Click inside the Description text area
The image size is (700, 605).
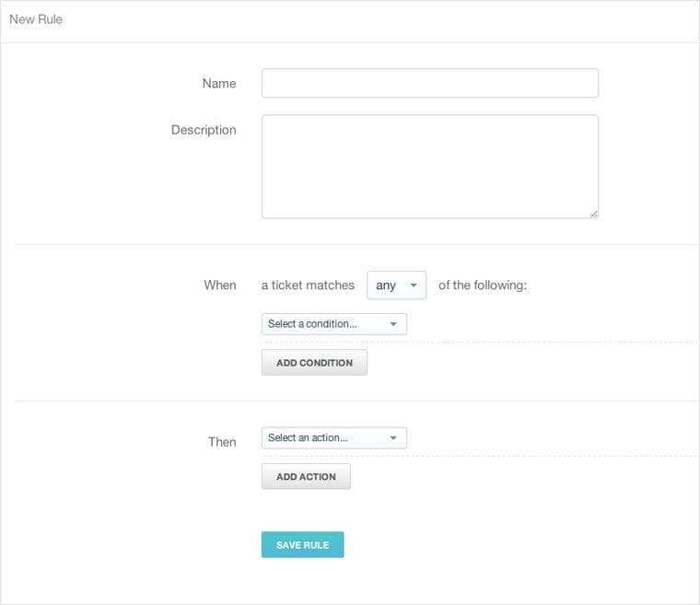[x=429, y=166]
